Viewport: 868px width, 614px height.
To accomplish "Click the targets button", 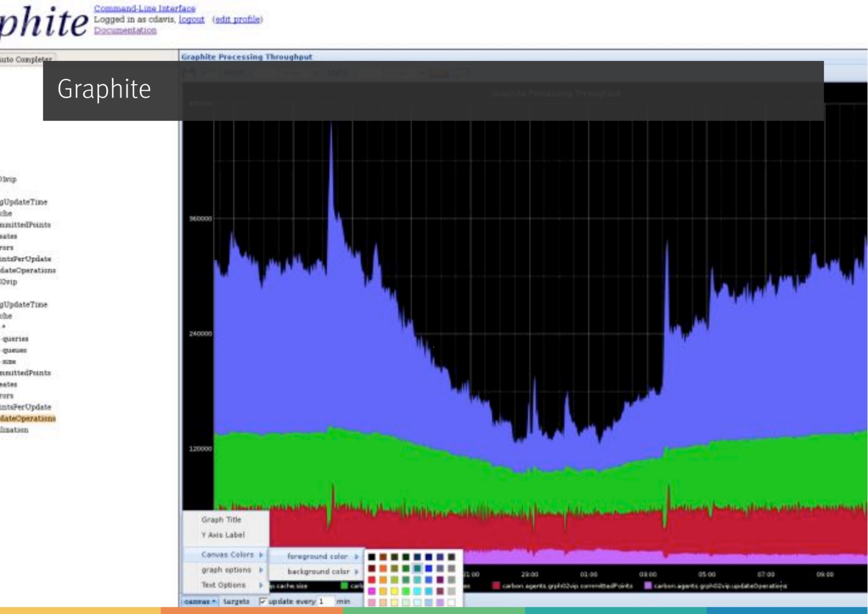I will [237, 602].
